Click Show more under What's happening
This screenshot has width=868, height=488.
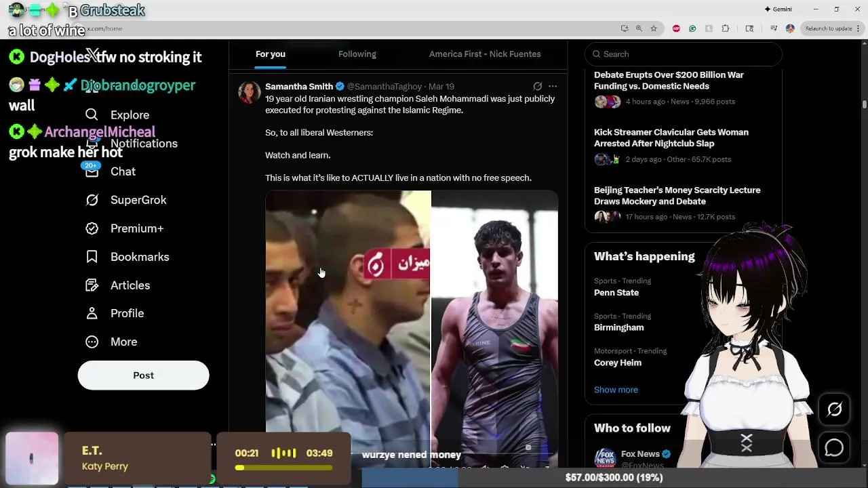click(616, 390)
